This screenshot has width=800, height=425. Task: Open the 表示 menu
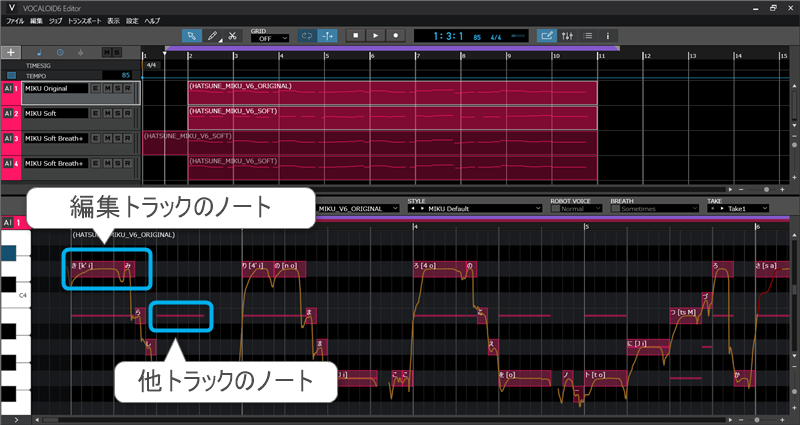[x=113, y=21]
